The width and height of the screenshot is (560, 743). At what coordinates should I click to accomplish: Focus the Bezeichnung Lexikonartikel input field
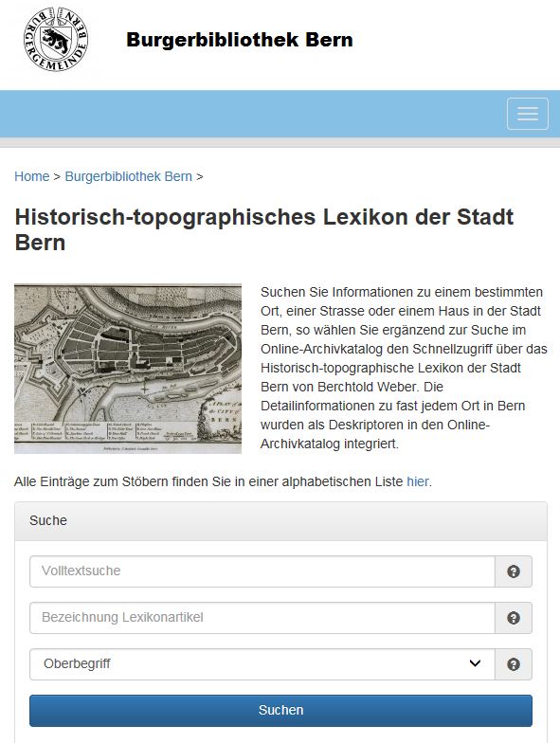click(x=262, y=618)
